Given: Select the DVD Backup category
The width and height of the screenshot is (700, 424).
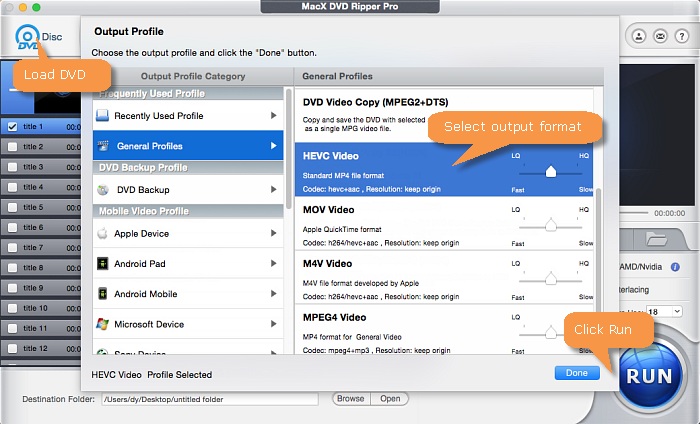Looking at the screenshot, I should click(x=188, y=190).
